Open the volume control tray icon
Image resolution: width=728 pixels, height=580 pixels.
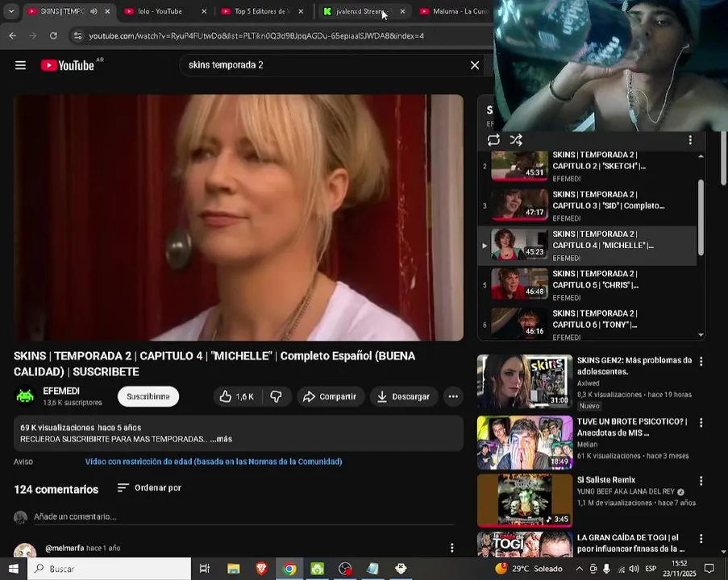(x=634, y=569)
